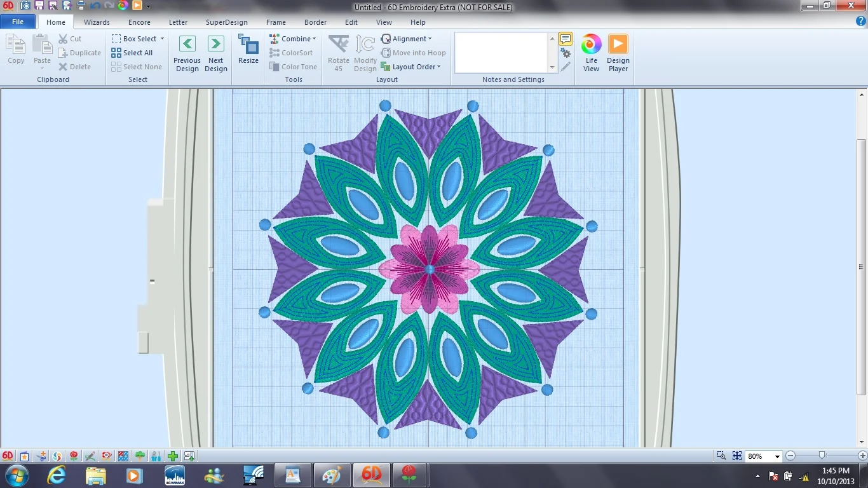Click the Select All button
The width and height of the screenshot is (868, 488).
132,53
